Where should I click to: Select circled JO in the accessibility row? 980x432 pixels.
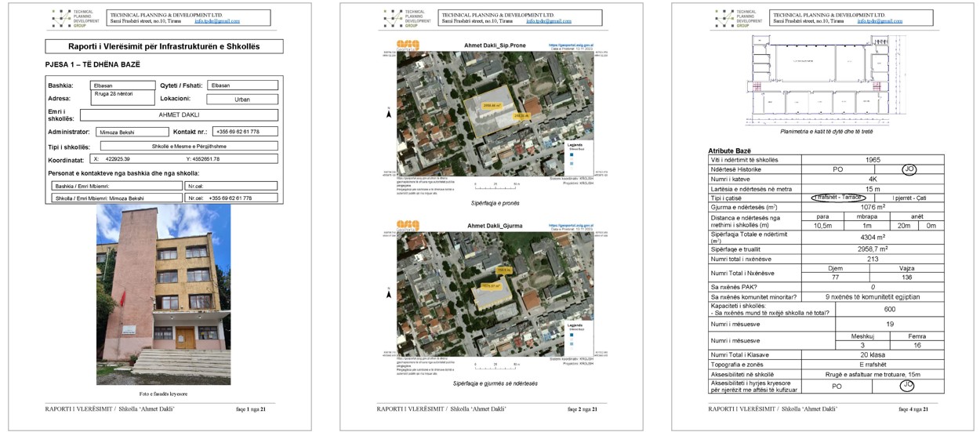[x=908, y=386]
